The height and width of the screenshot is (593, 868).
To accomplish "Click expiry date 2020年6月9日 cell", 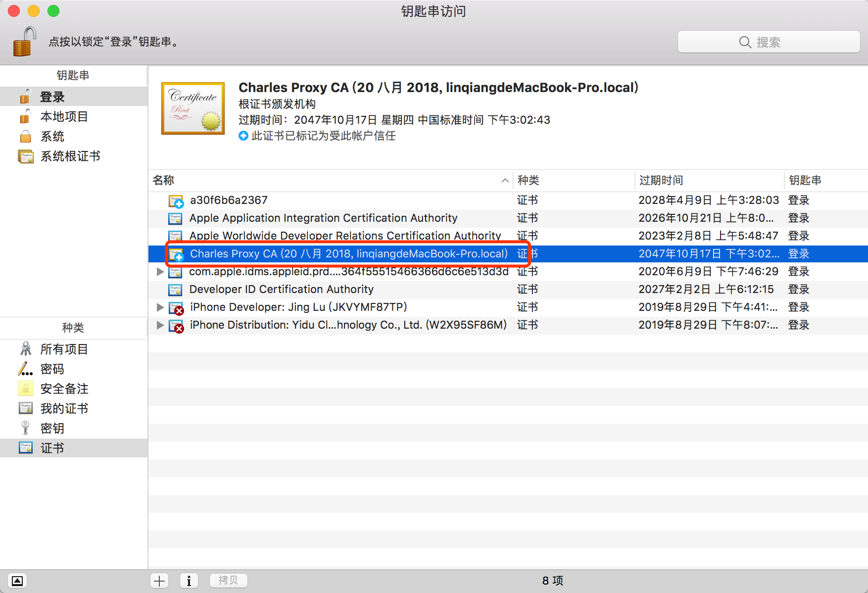I will pos(708,272).
